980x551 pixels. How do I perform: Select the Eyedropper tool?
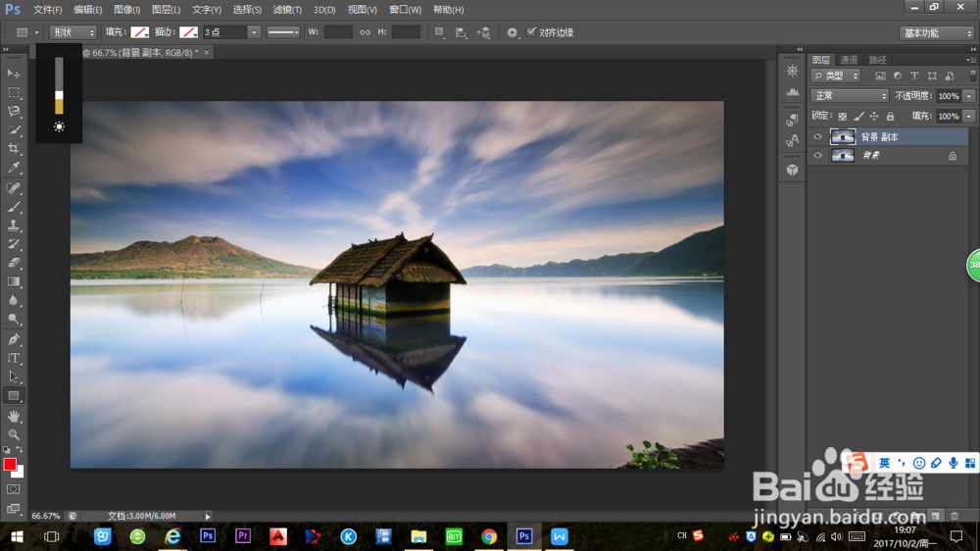pos(14,168)
